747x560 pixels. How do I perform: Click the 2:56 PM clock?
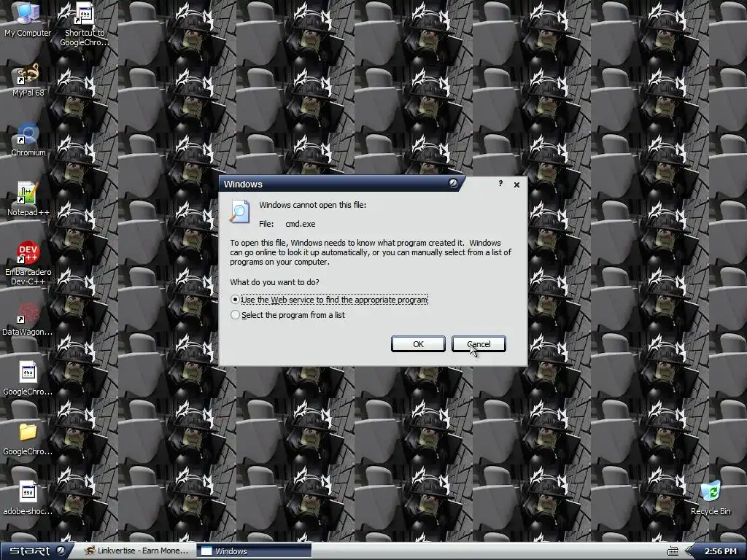[720, 551]
